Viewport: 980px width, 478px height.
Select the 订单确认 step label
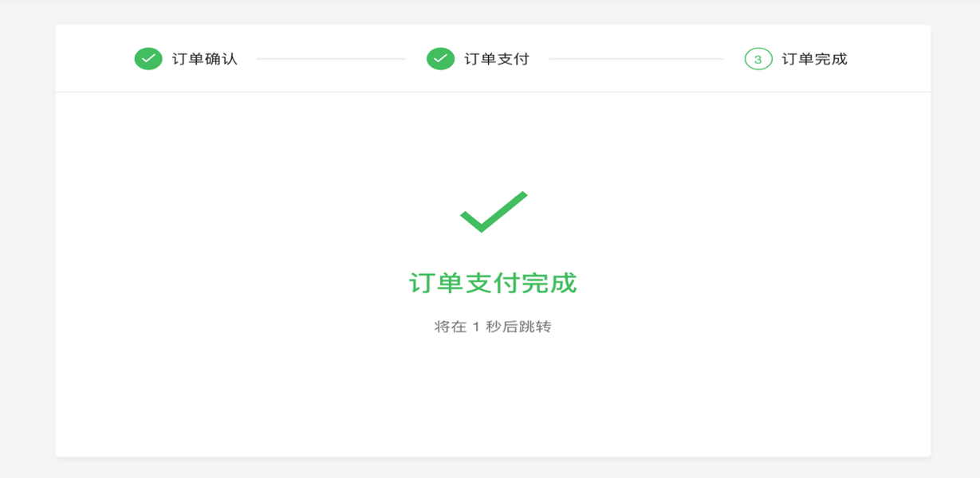[x=205, y=59]
